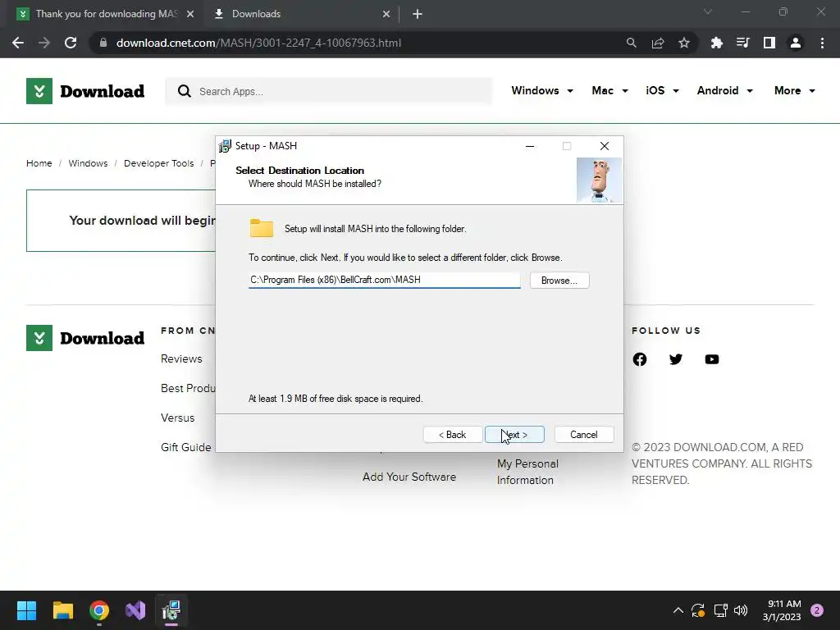This screenshot has height=630, width=840.
Task: Close the Thank you for downloading tab
Action: coord(190,14)
